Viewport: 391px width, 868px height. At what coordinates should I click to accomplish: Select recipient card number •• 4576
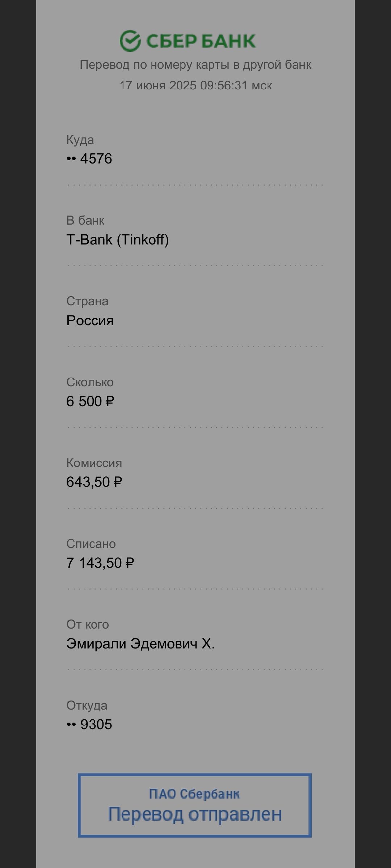tap(89, 159)
